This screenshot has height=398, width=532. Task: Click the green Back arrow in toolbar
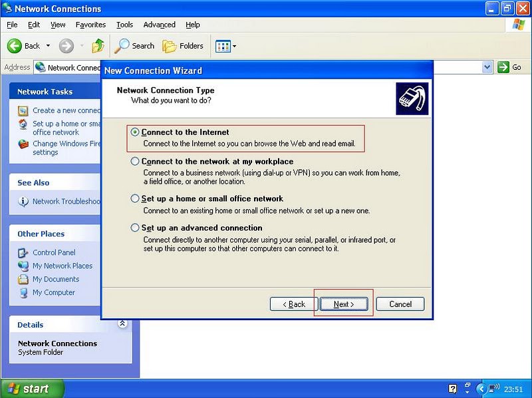pos(14,46)
